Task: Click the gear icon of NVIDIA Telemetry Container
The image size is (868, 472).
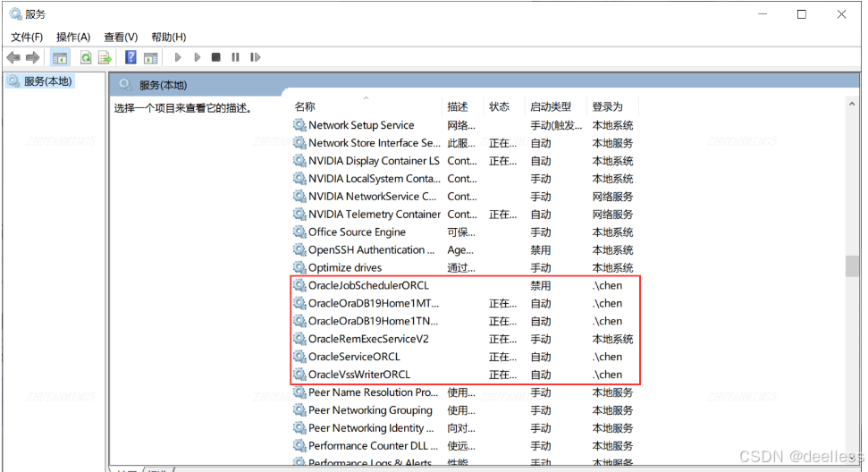Action: 299,215
